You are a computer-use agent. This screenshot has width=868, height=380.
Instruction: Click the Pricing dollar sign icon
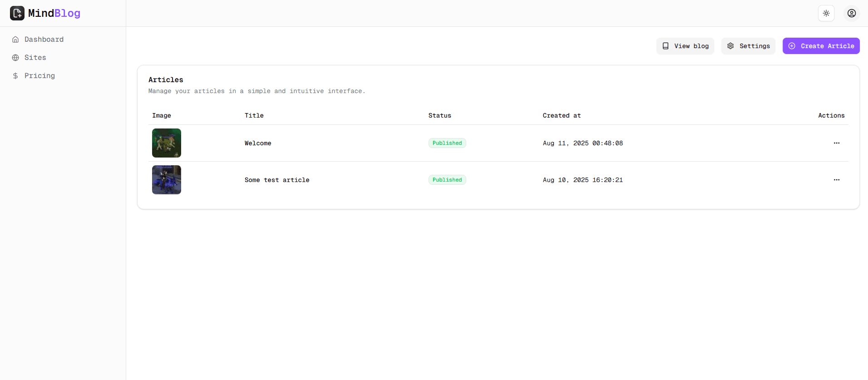pos(15,76)
